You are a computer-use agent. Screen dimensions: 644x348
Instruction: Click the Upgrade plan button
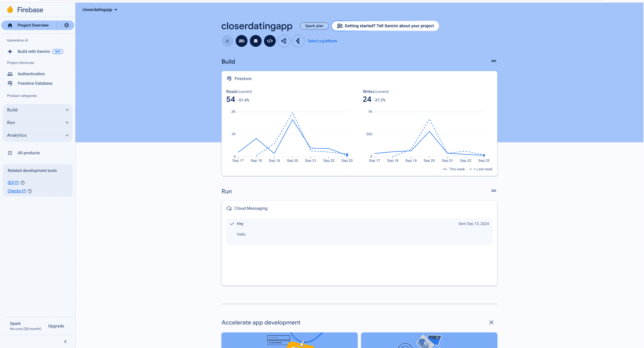56,326
